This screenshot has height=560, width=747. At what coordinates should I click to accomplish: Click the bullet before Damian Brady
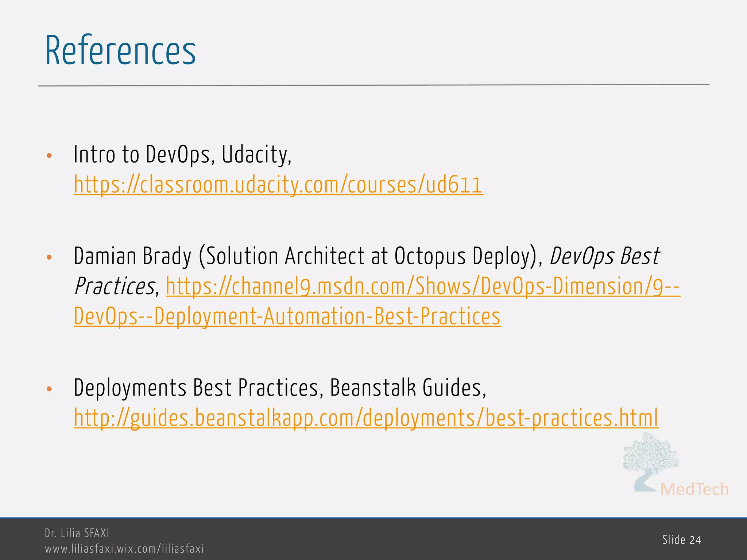coord(50,258)
